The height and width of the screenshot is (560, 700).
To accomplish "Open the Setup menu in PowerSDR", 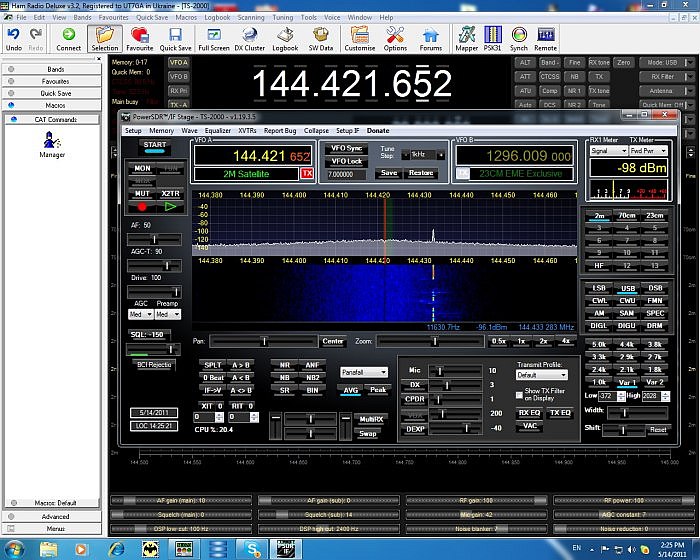I will [x=133, y=130].
